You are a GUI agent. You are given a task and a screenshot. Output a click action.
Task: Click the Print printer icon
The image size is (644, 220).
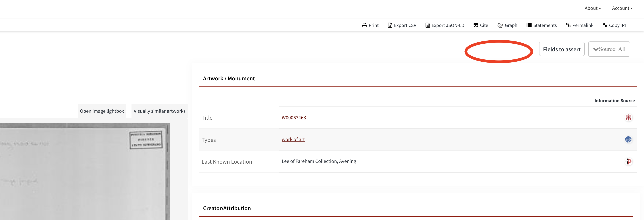(364, 25)
